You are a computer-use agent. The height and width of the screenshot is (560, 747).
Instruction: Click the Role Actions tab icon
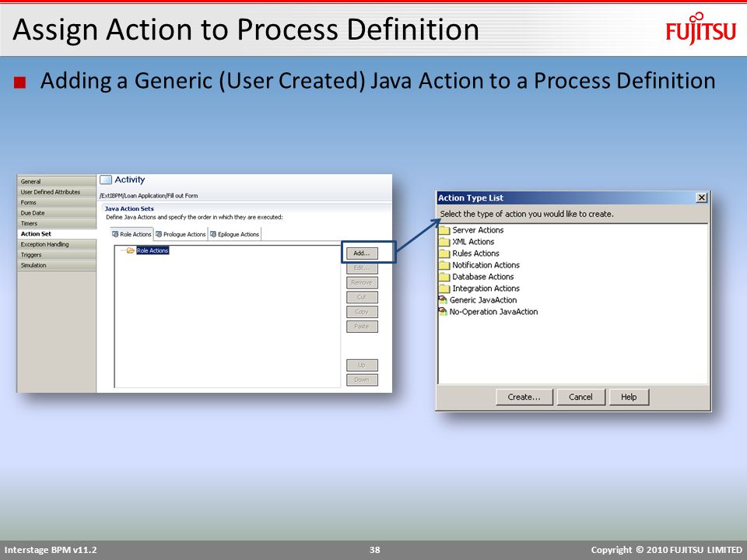click(x=115, y=234)
